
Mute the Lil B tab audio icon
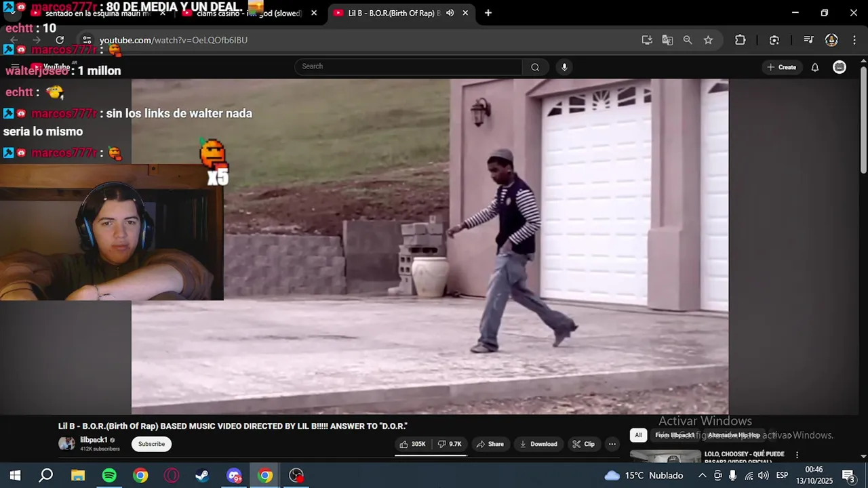tap(450, 13)
